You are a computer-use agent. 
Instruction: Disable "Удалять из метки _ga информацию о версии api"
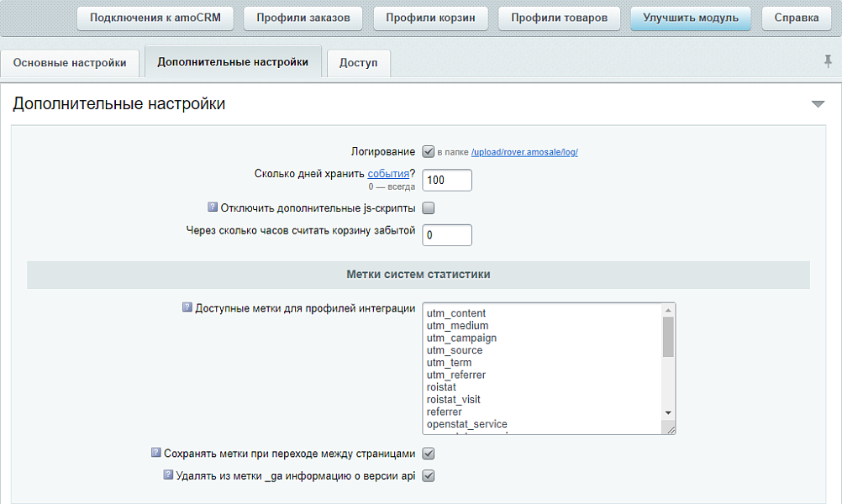[428, 475]
